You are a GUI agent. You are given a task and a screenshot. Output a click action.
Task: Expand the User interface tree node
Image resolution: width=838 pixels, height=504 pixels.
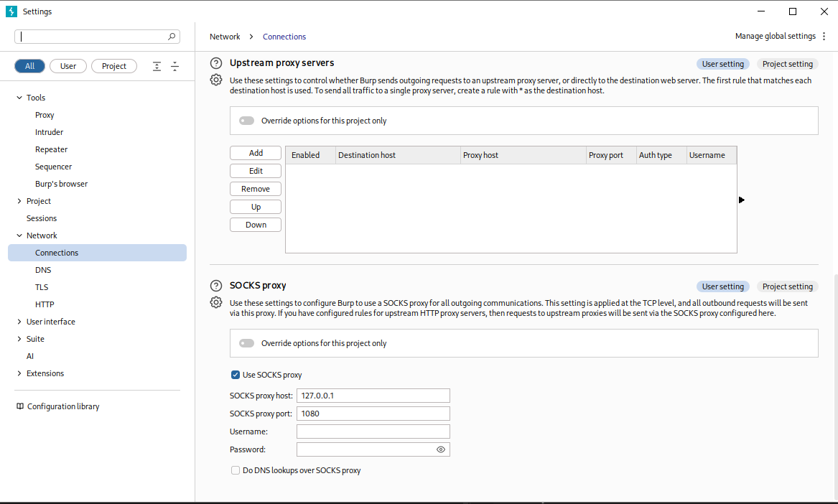tap(19, 322)
